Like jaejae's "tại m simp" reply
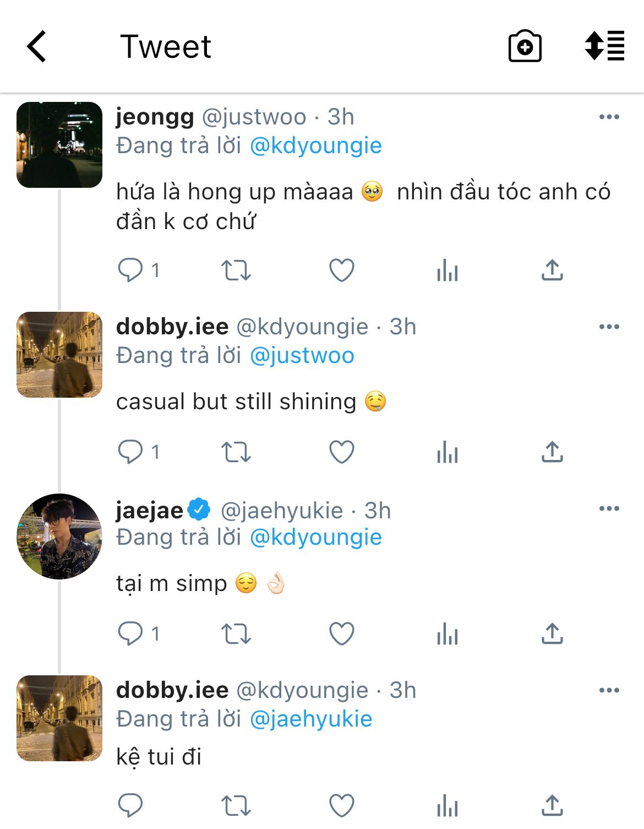 pos(341,634)
